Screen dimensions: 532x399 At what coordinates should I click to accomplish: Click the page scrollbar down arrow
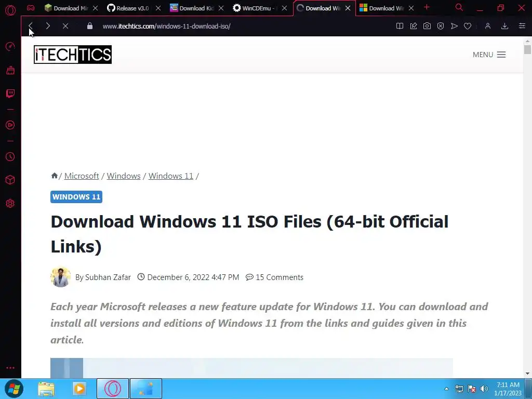[527, 374]
